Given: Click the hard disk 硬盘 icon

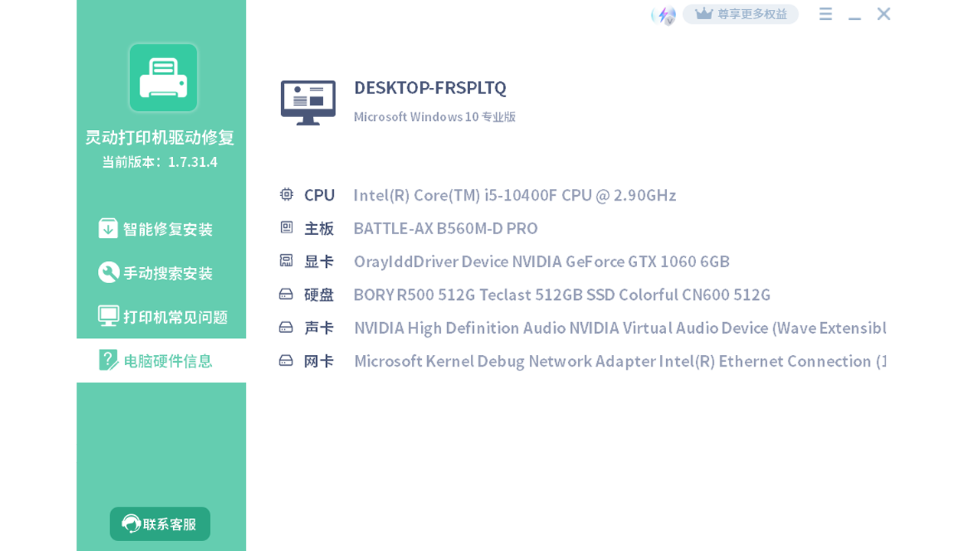Looking at the screenshot, I should click(x=286, y=294).
